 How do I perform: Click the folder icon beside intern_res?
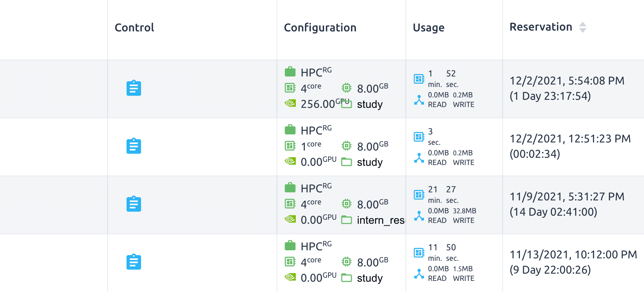tap(347, 220)
